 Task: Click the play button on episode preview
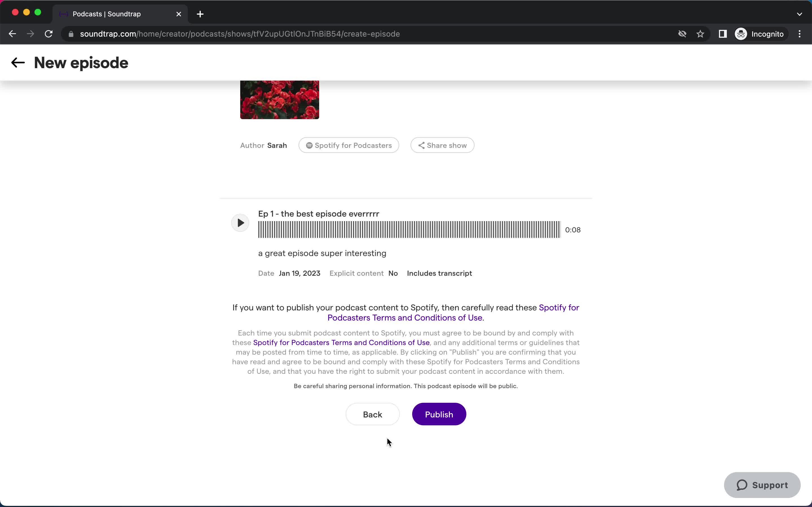[240, 222]
